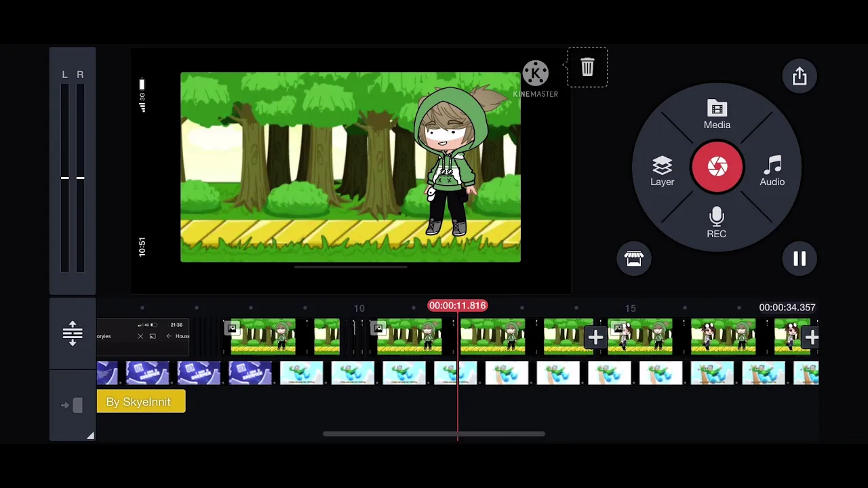This screenshot has width=868, height=488.
Task: Open the Layer menu on the wheel
Action: (x=662, y=171)
